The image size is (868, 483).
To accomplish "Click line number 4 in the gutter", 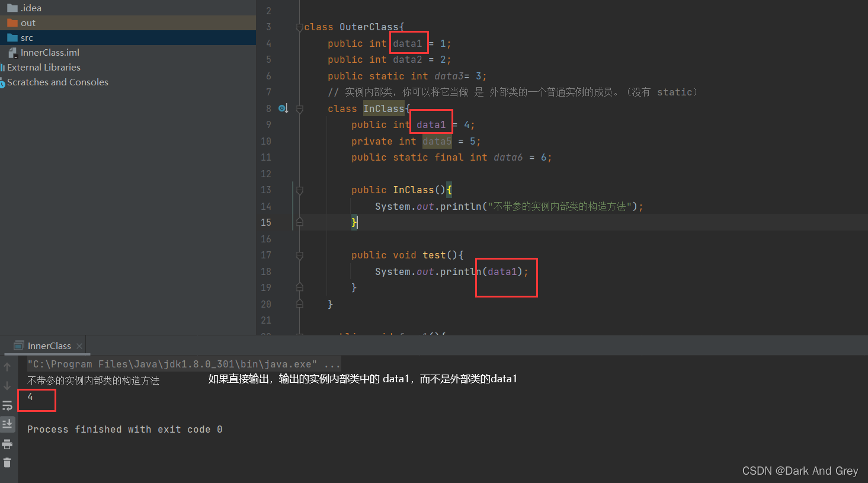I will click(268, 43).
